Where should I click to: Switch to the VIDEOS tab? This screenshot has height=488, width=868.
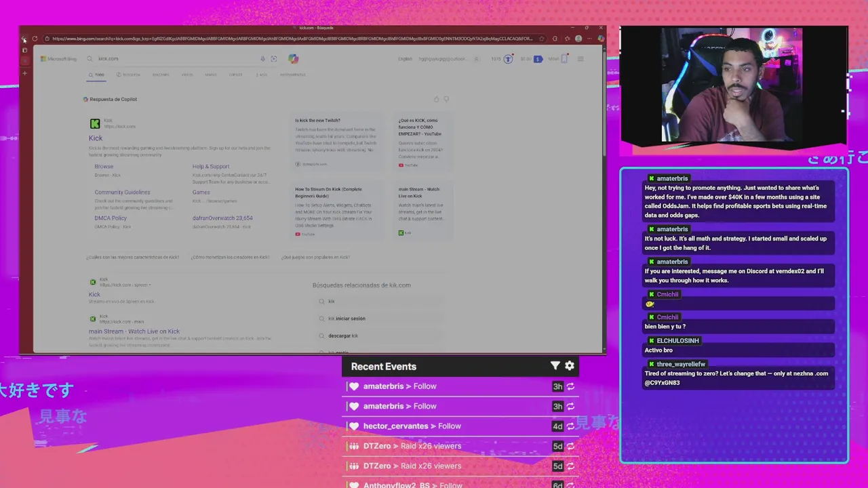click(187, 75)
